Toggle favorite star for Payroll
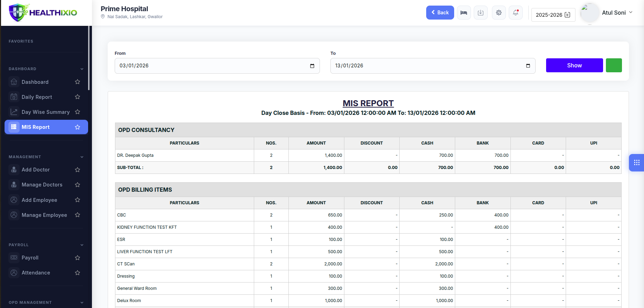644x308 pixels. [x=78, y=258]
